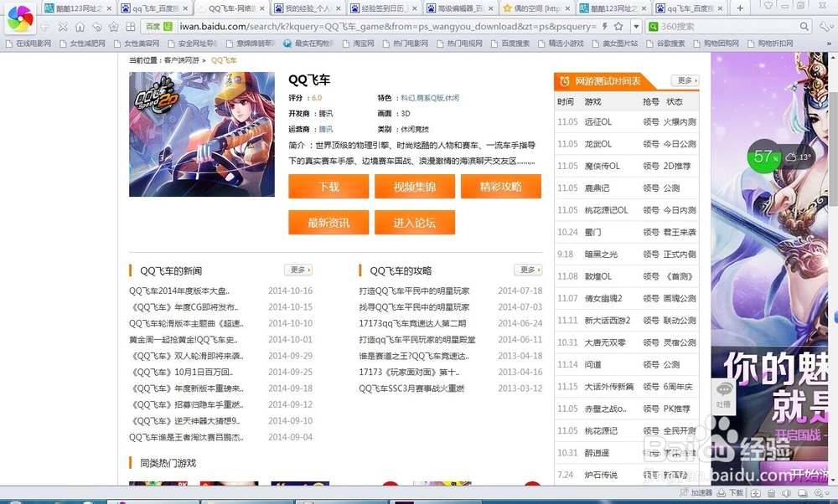Open guide 打造QQ飞车平民中的明星玩家
This screenshot has width=838, height=504.
tap(414, 291)
